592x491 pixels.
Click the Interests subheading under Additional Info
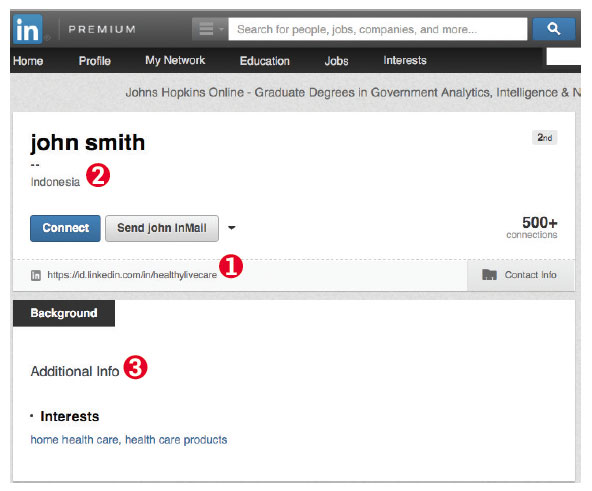click(69, 416)
